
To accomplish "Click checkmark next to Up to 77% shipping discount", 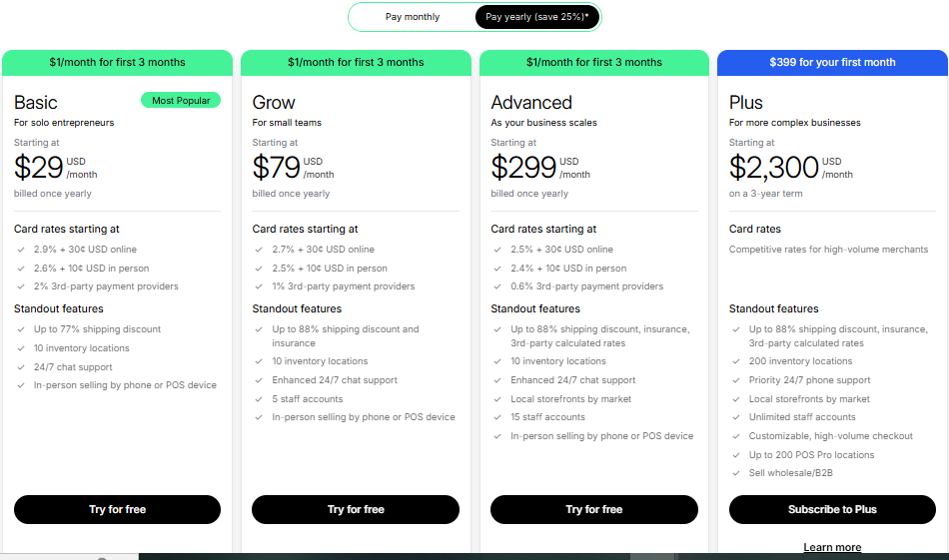I will click(x=21, y=329).
